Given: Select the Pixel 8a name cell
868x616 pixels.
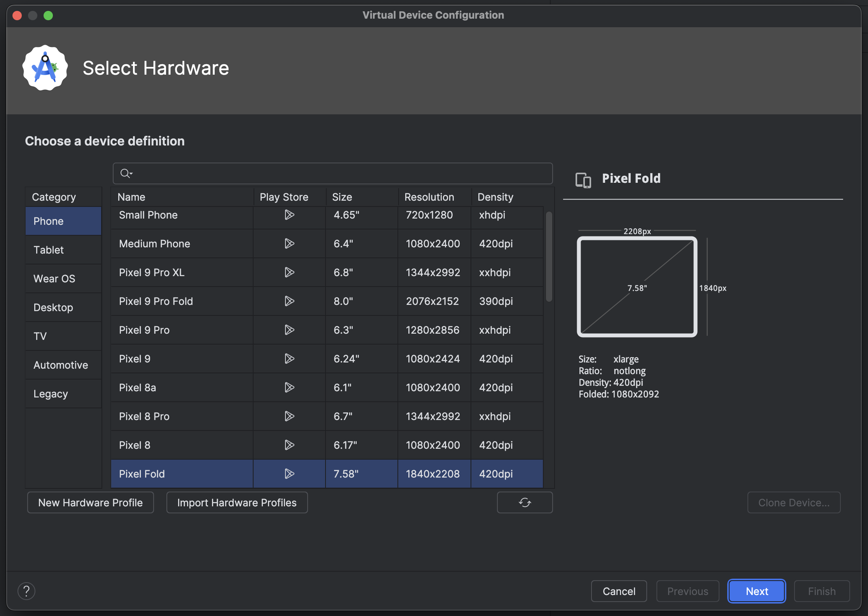Looking at the screenshot, I should tap(182, 387).
